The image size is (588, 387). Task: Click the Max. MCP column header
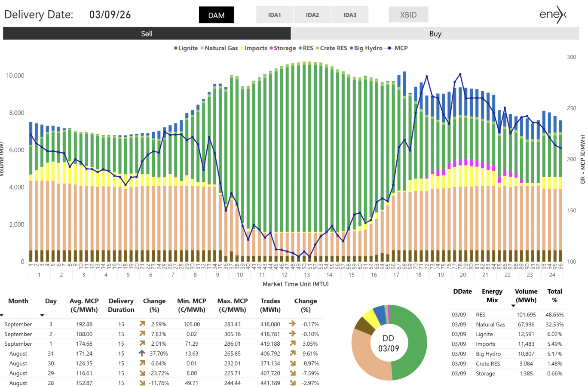point(233,305)
